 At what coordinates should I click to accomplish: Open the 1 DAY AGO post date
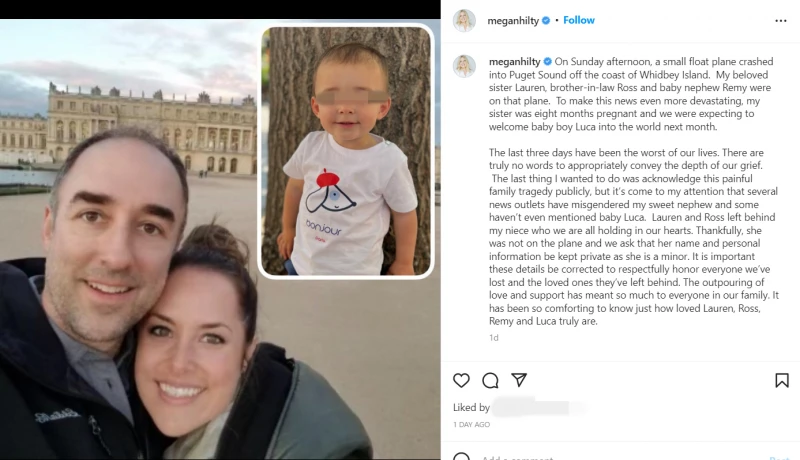click(x=471, y=424)
